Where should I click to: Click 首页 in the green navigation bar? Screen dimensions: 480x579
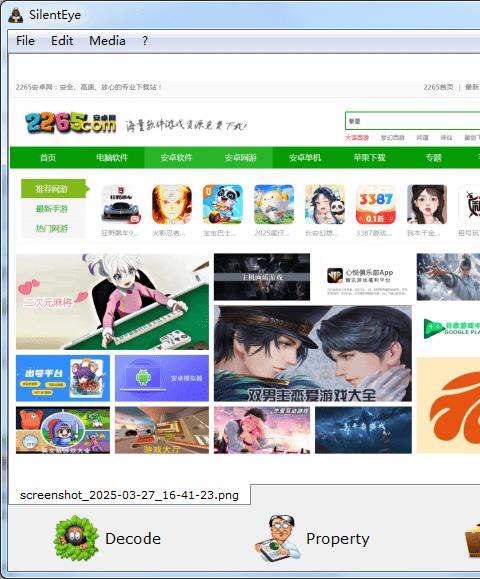[x=48, y=158]
